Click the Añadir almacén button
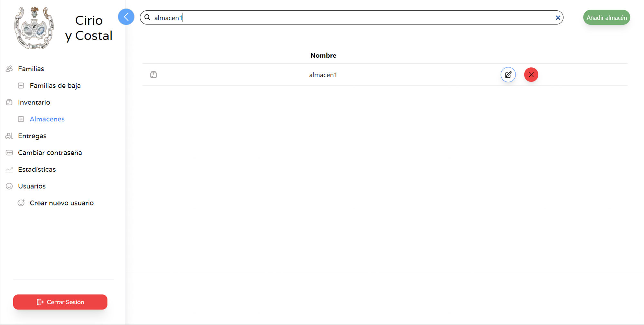Screen dimensions: 644x325 click(x=606, y=18)
